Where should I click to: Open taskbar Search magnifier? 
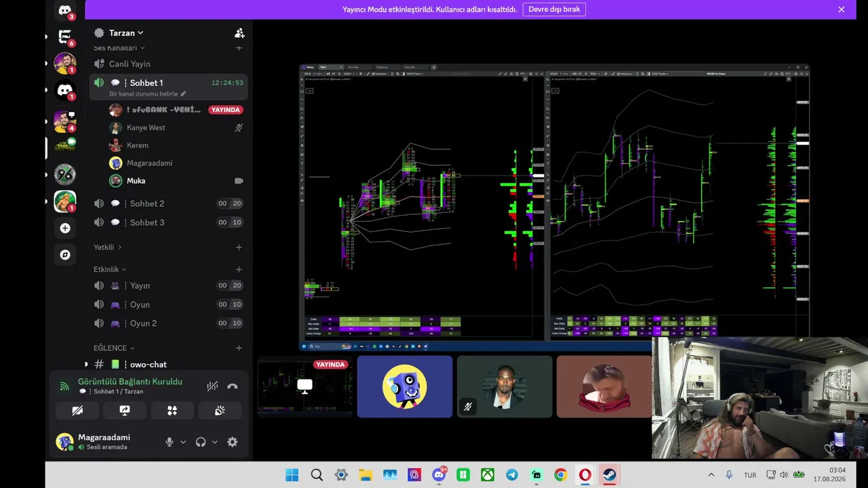[317, 475]
